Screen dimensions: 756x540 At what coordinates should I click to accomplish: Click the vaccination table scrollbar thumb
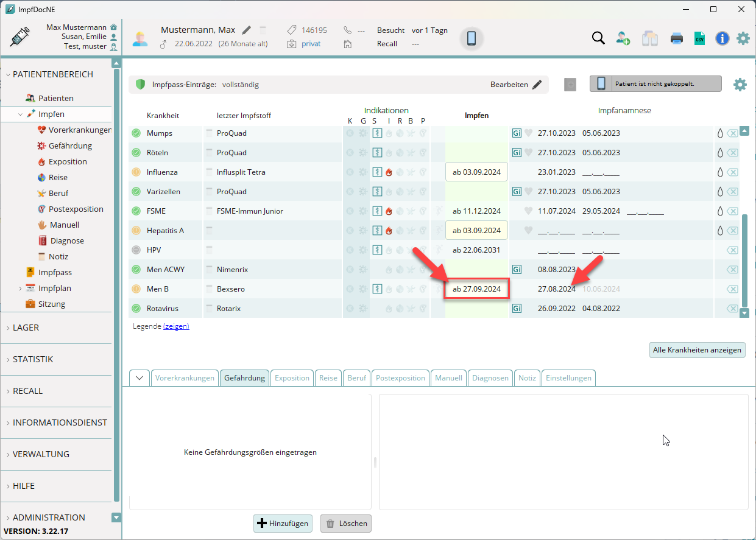click(744, 260)
